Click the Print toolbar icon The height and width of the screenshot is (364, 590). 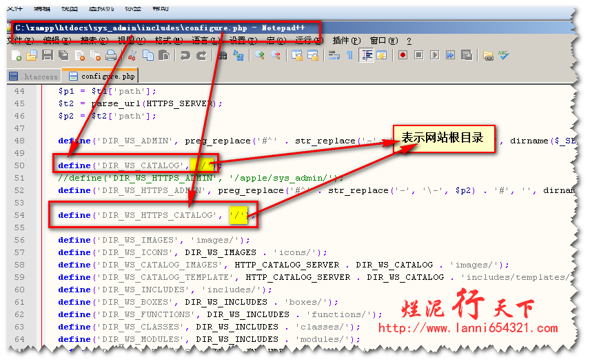pyautogui.click(x=111, y=56)
